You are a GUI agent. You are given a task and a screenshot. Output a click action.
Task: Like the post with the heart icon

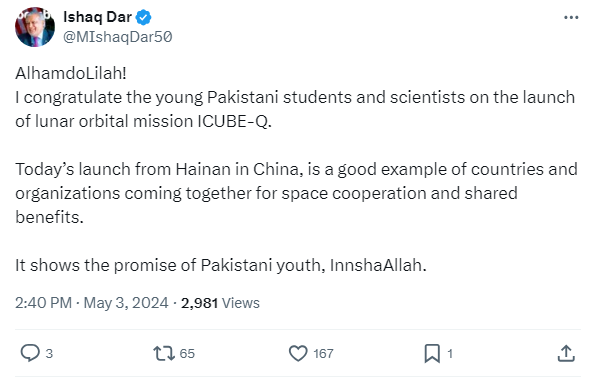pos(298,353)
